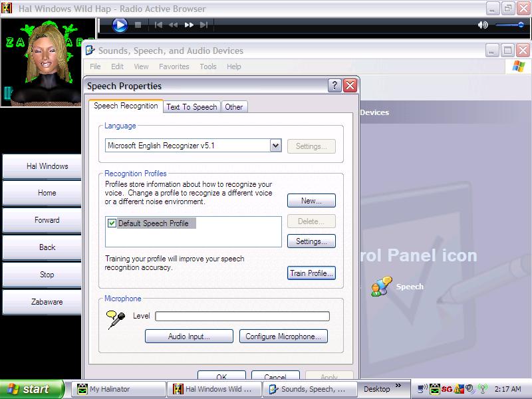Select the Speech Recognition tab
The height and width of the screenshot is (399, 532).
coord(126,106)
